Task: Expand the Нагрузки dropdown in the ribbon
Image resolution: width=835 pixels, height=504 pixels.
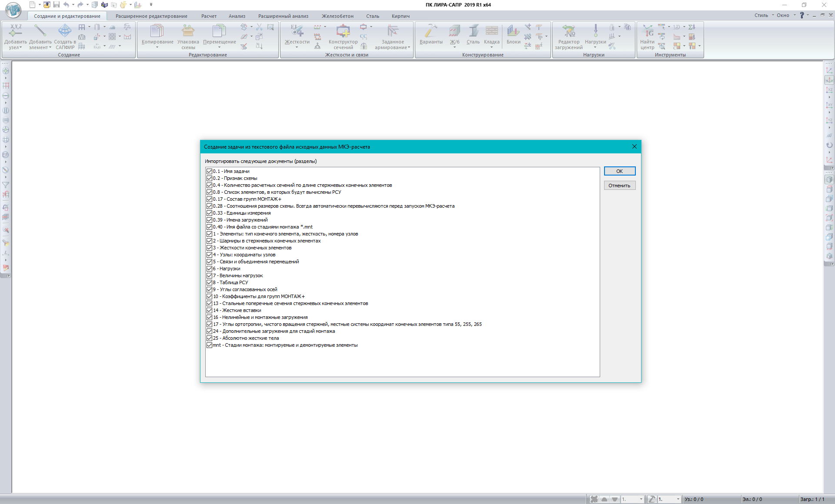Action: click(595, 47)
